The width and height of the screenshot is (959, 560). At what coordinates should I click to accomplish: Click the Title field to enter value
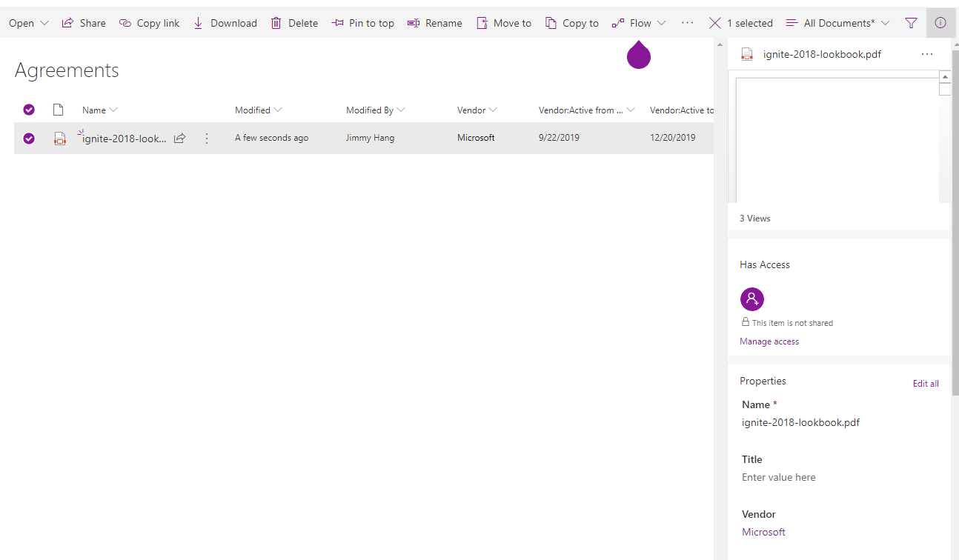[778, 478]
